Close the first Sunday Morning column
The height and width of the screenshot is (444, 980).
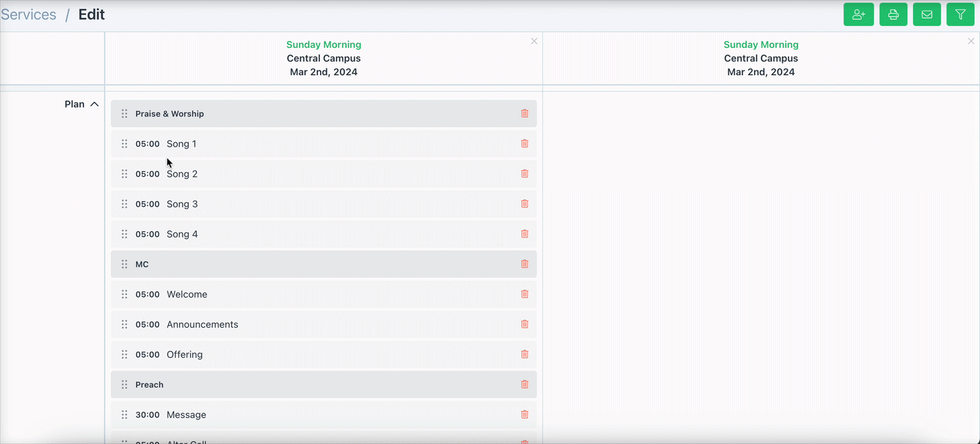pos(534,41)
